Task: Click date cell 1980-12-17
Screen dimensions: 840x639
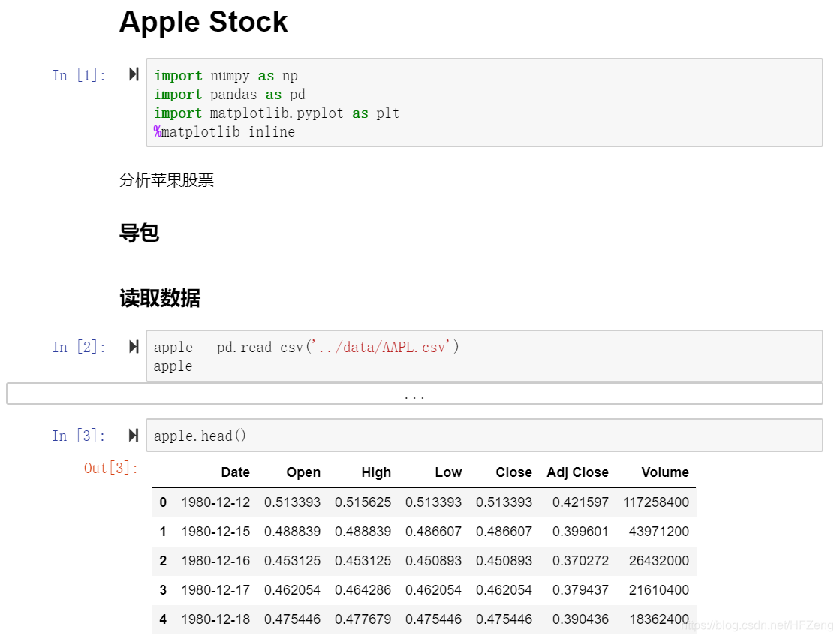Action: (x=216, y=590)
